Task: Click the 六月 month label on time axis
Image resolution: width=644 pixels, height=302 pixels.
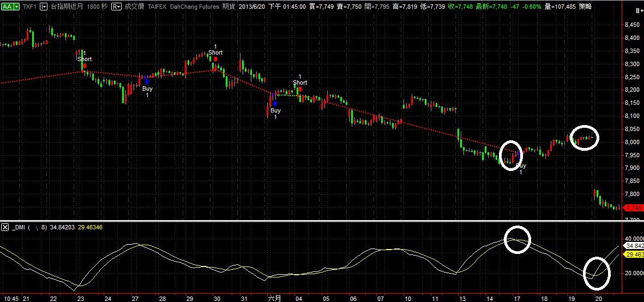Action: click(274, 298)
